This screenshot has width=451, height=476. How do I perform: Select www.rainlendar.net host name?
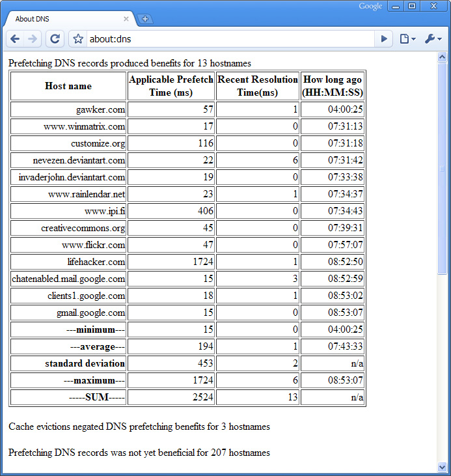(68, 194)
